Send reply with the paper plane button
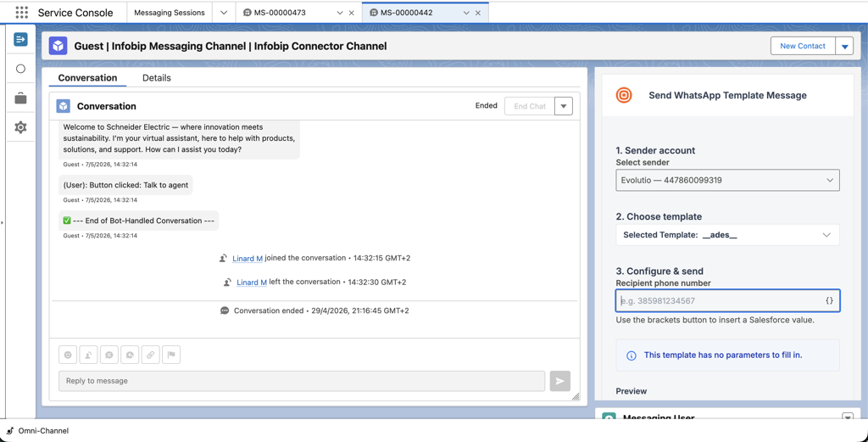The height and width of the screenshot is (442, 868). click(559, 381)
